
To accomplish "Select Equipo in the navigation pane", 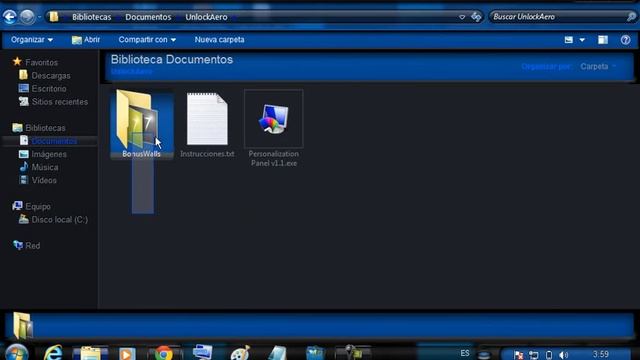I will (x=31, y=206).
